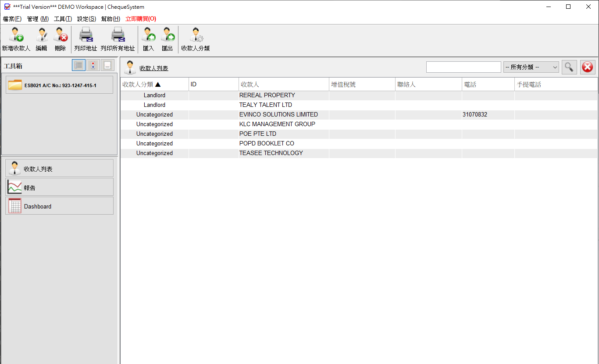Open 收款人列表 in the left sidebar
The height and width of the screenshot is (364, 599).
tap(59, 168)
